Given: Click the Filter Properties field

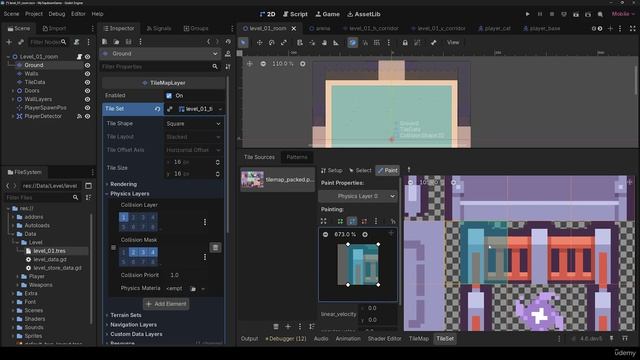Looking at the screenshot, I should pos(160,67).
